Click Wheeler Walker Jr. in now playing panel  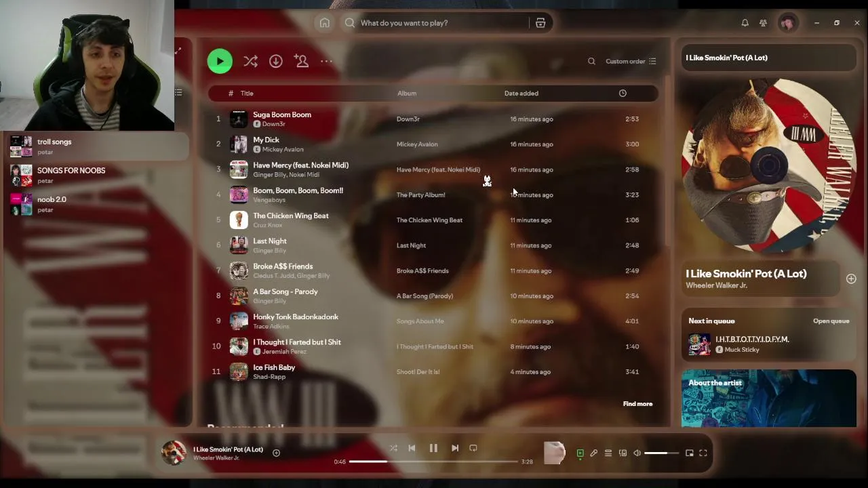[x=716, y=285]
